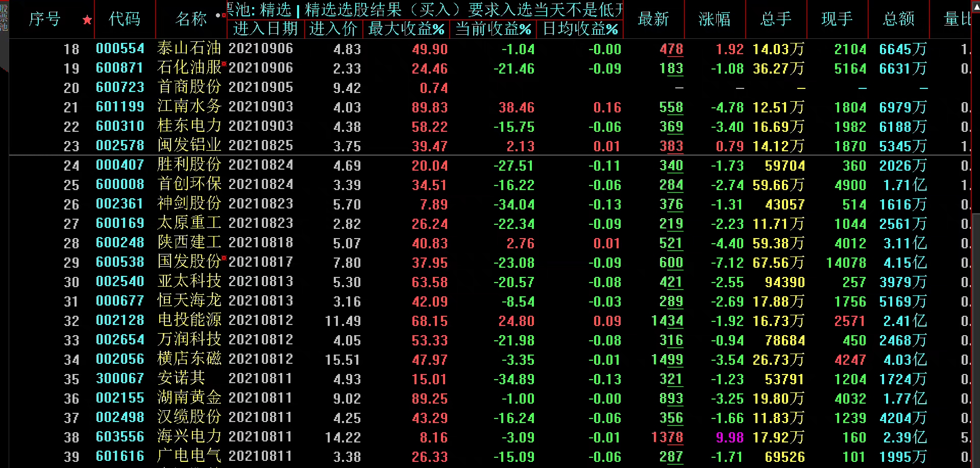Image resolution: width=980 pixels, height=468 pixels.
Task: Sort by the 代码 column header
Action: (125, 19)
